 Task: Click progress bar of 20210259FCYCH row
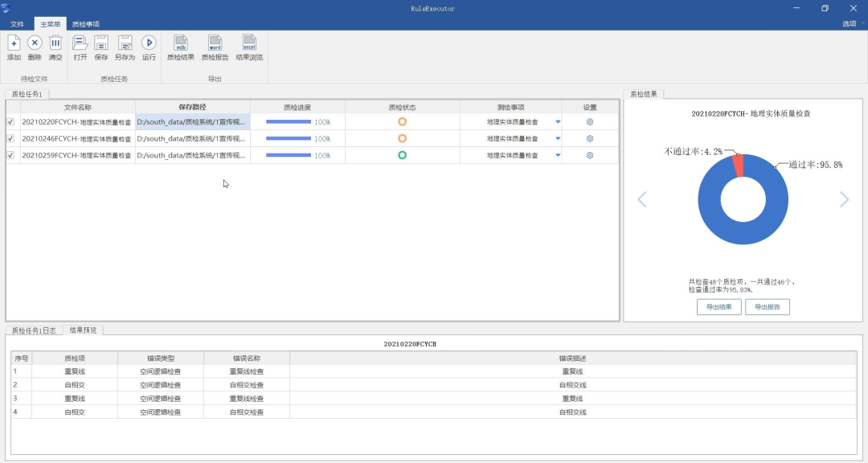289,155
